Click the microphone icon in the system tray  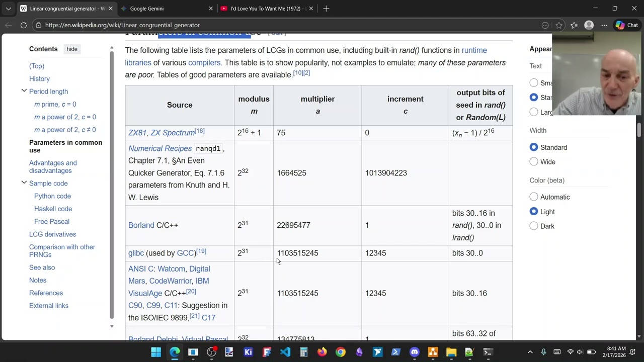coord(543,352)
